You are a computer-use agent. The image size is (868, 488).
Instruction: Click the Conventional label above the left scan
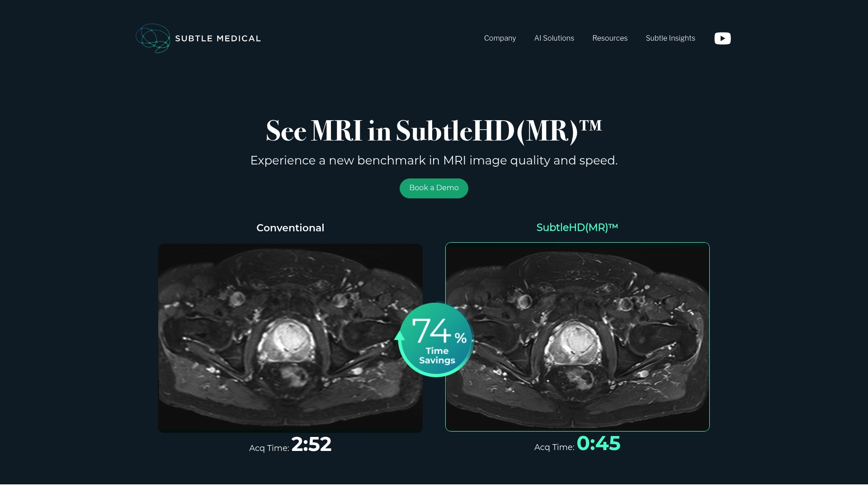pos(290,228)
